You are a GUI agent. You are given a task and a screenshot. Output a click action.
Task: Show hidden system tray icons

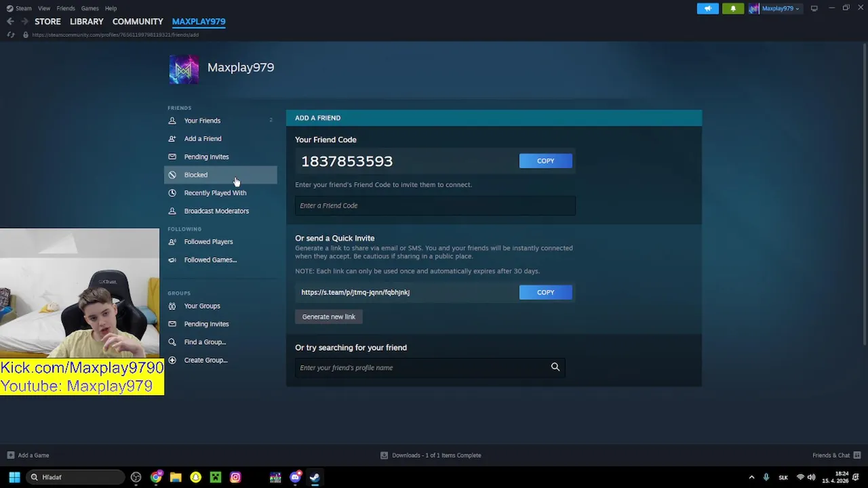[751, 477]
